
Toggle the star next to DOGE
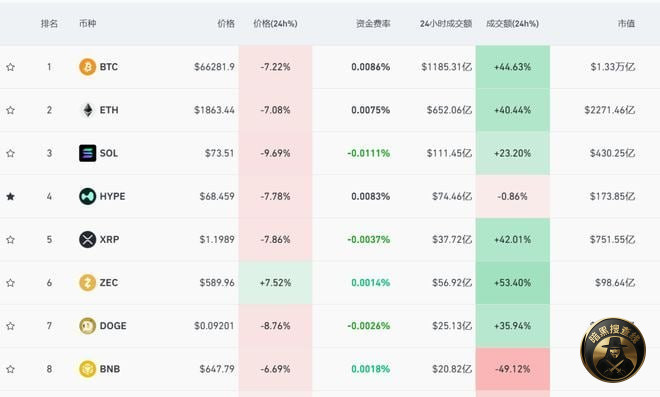click(x=11, y=326)
